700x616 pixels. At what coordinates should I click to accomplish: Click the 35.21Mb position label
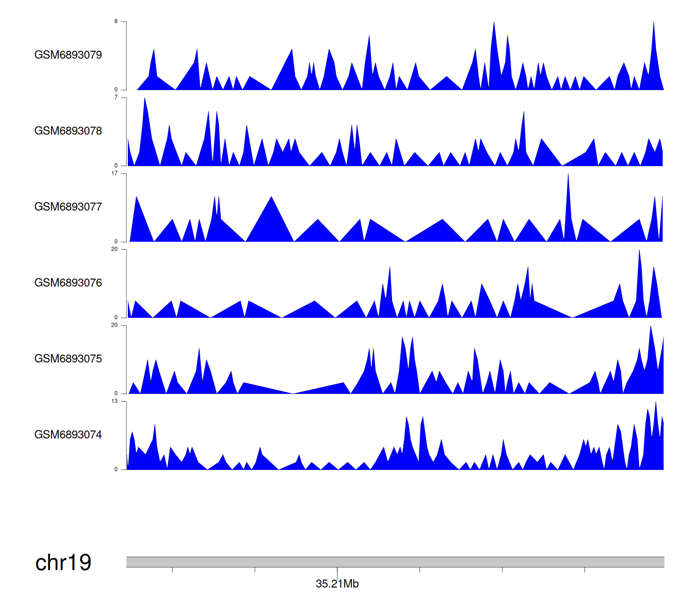[337, 584]
